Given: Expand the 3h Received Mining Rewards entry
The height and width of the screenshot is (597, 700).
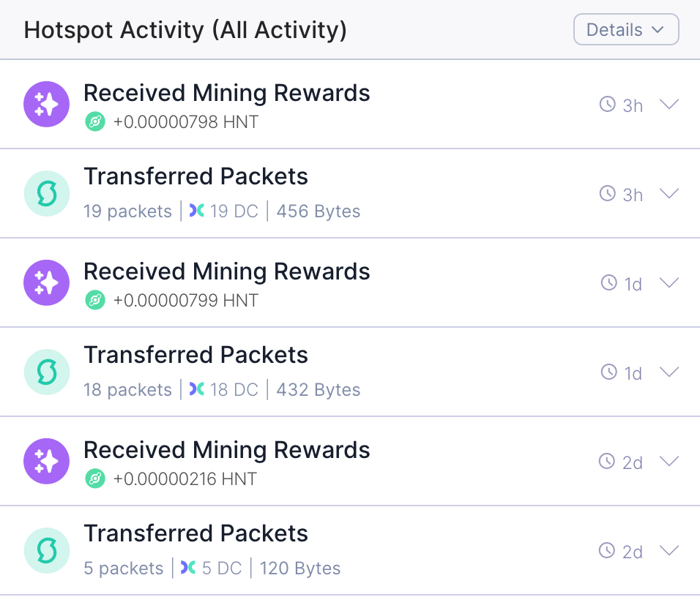Looking at the screenshot, I should click(x=669, y=105).
